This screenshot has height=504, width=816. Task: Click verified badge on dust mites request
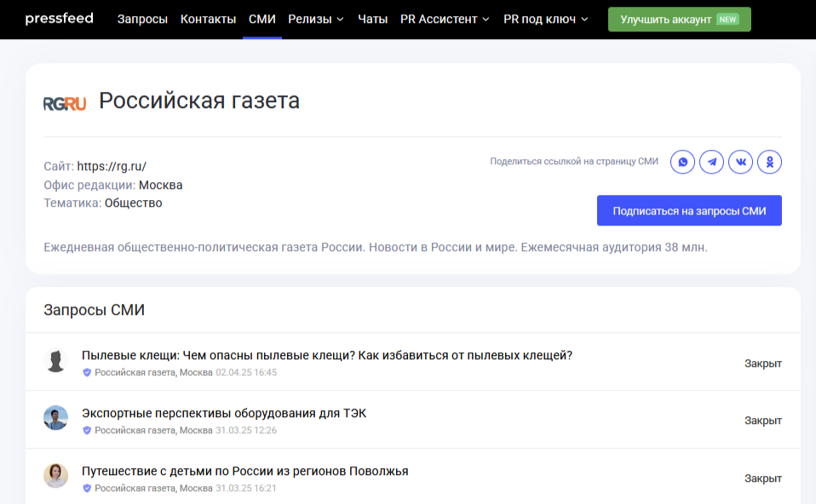coord(87,372)
